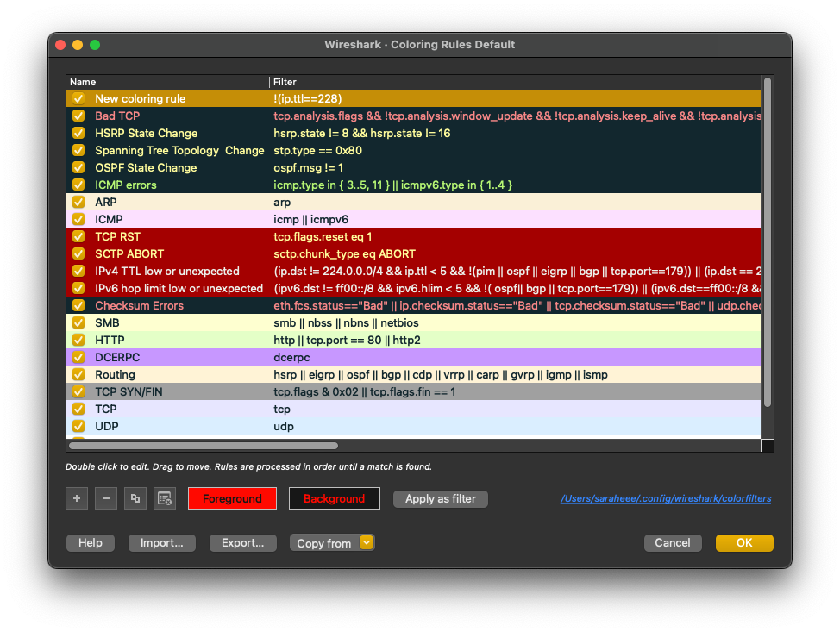Uncheck the SCTP ABORT rule
Screen dimensions: 840x632
[x=78, y=253]
